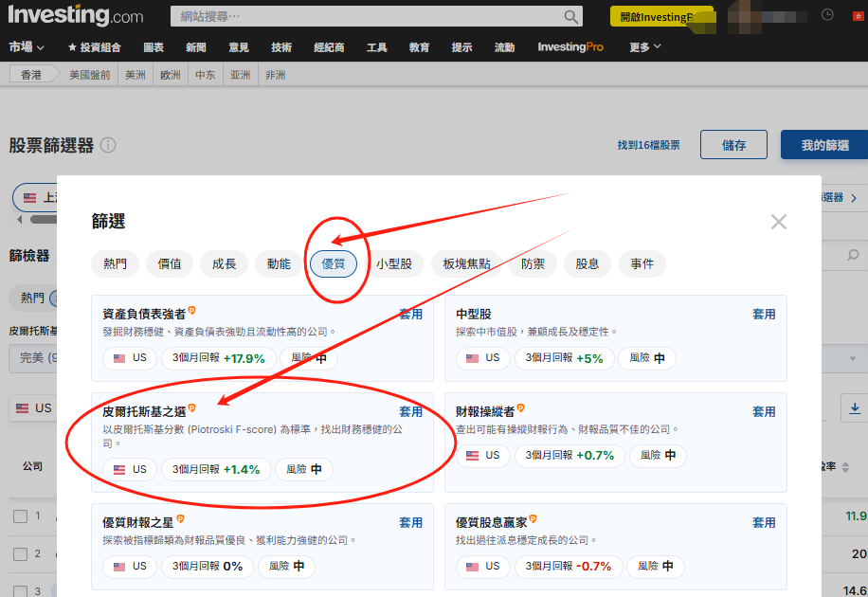Select the 優質 filter tab

(334, 263)
